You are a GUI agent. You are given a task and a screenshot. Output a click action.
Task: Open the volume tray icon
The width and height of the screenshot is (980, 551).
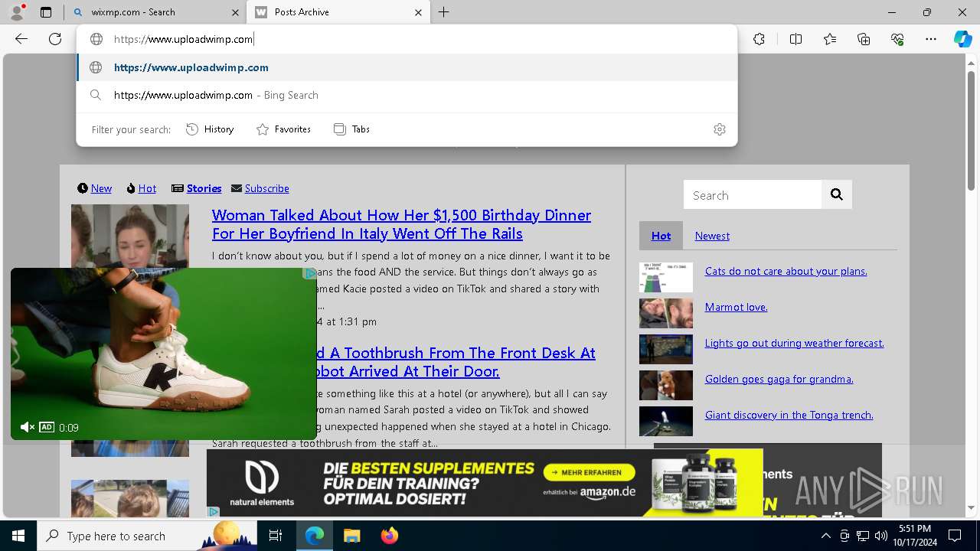[880, 536]
